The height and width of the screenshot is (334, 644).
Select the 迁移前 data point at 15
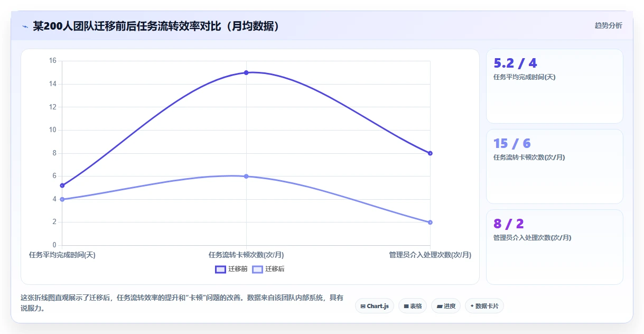(x=246, y=72)
